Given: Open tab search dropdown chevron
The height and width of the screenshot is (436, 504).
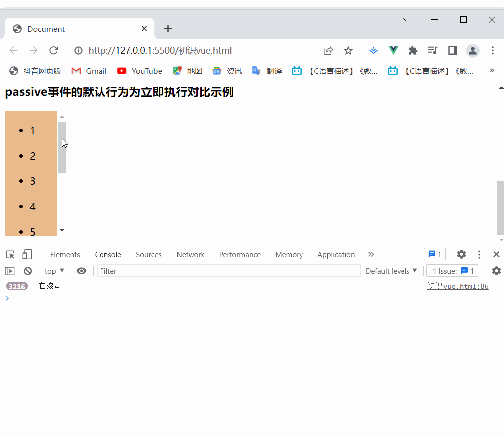Looking at the screenshot, I should (x=406, y=20).
